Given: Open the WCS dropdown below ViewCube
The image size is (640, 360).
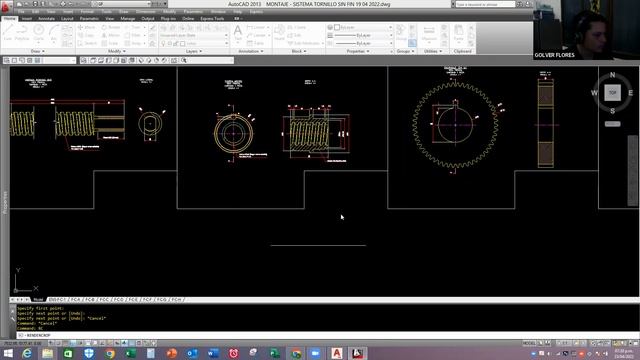Looking at the screenshot, I should (612, 124).
